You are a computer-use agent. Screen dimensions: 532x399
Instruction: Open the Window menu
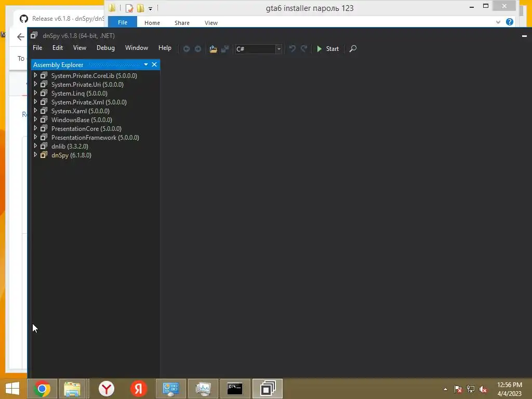[x=137, y=48]
